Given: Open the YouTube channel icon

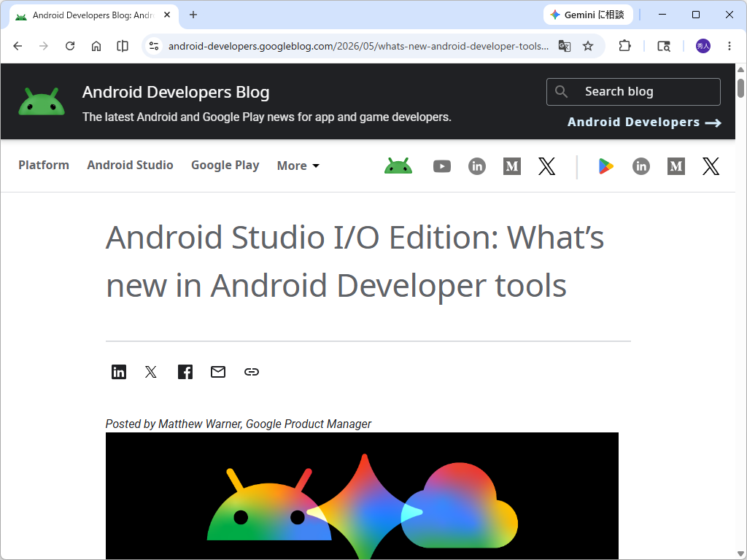Looking at the screenshot, I should click(x=442, y=166).
